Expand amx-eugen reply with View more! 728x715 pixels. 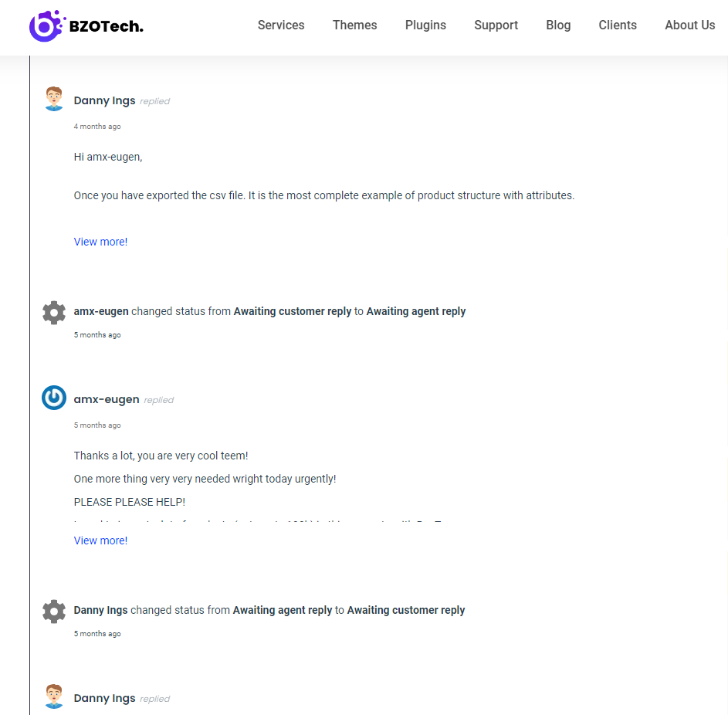pos(100,541)
